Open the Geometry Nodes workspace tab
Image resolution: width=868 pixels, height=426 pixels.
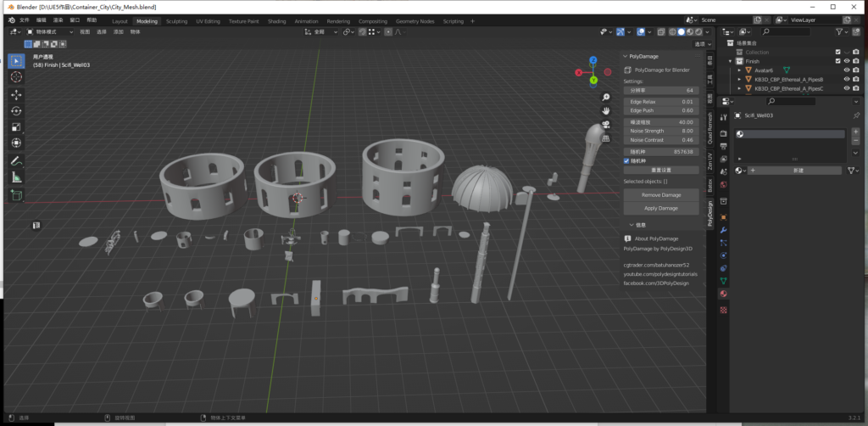click(x=415, y=21)
